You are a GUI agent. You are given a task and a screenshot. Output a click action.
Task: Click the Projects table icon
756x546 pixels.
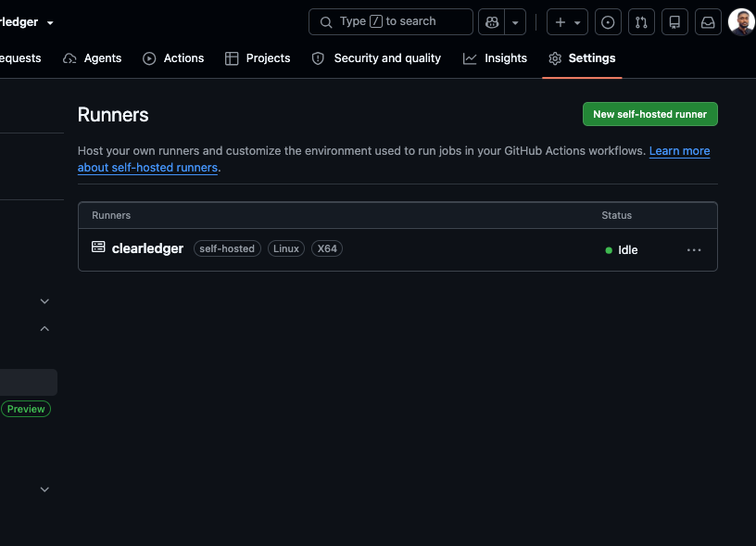[232, 58]
